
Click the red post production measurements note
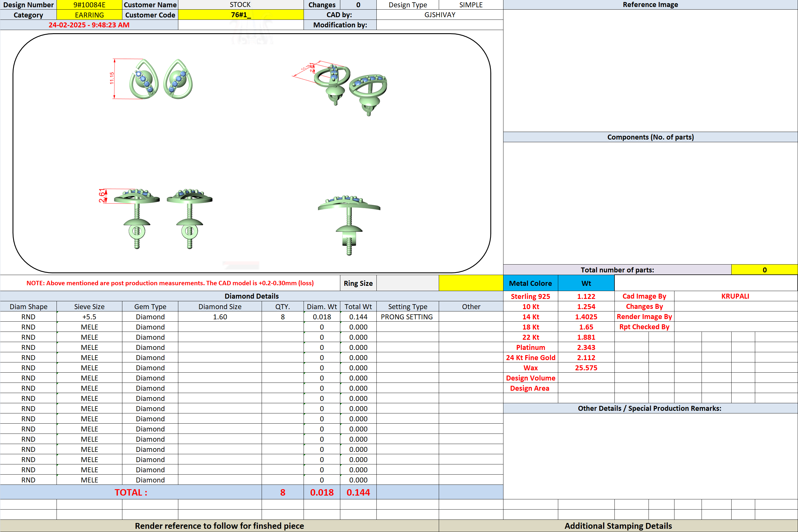point(170,283)
